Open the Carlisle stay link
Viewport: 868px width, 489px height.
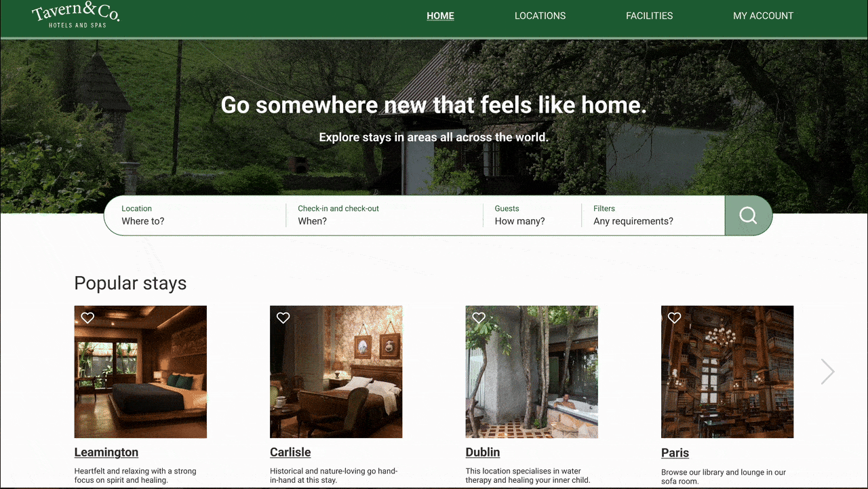click(x=290, y=452)
